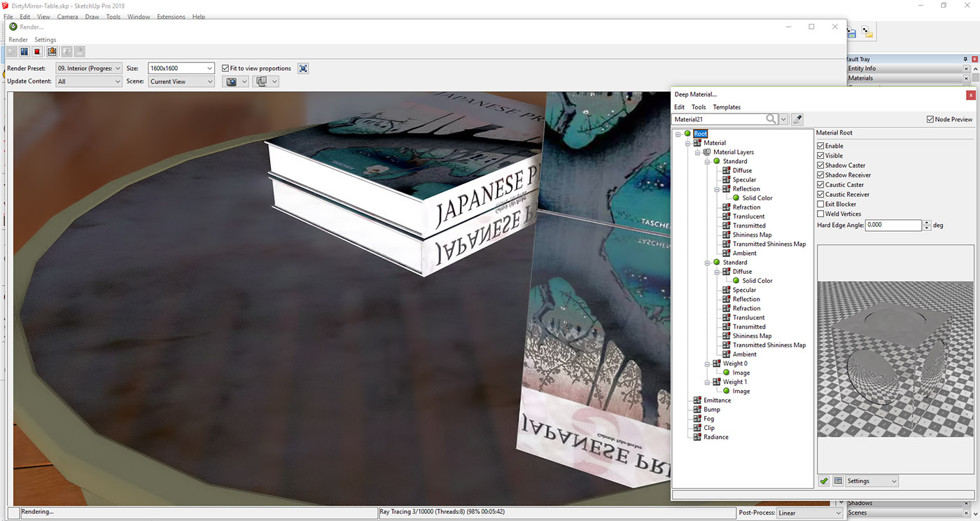Click the magnifier search icon in material name field
Viewport: 980px width, 521px height.
pyautogui.click(x=771, y=120)
